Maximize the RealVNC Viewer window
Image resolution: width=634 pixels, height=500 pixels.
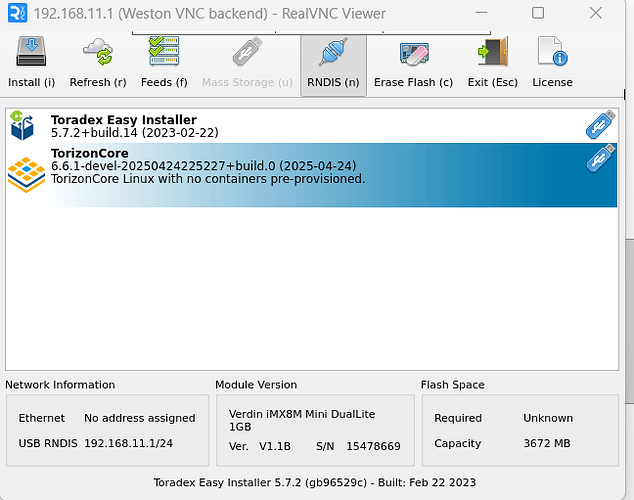(x=537, y=13)
